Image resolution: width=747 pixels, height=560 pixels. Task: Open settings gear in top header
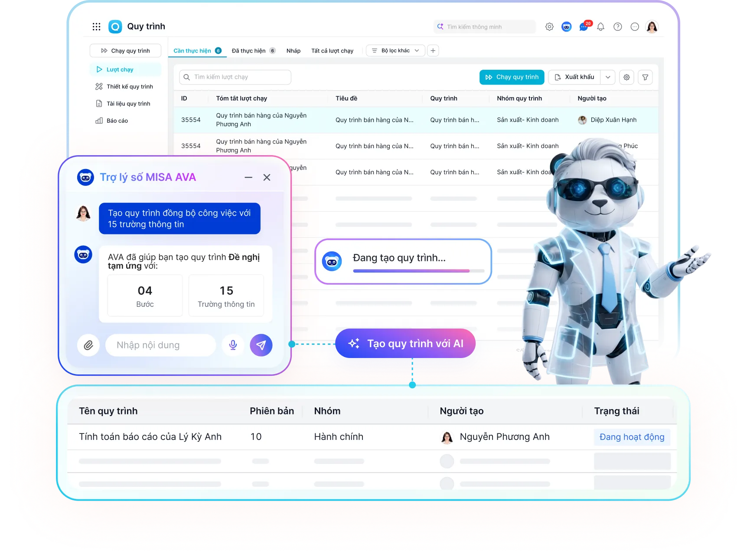pos(549,27)
